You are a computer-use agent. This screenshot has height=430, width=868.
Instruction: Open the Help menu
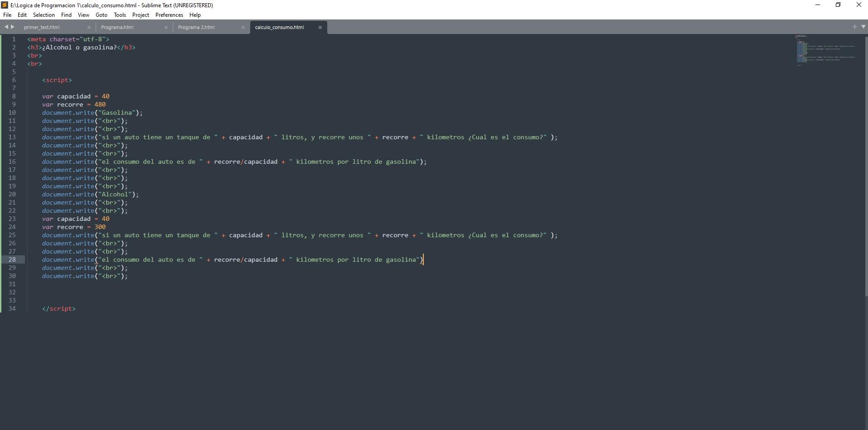click(195, 15)
